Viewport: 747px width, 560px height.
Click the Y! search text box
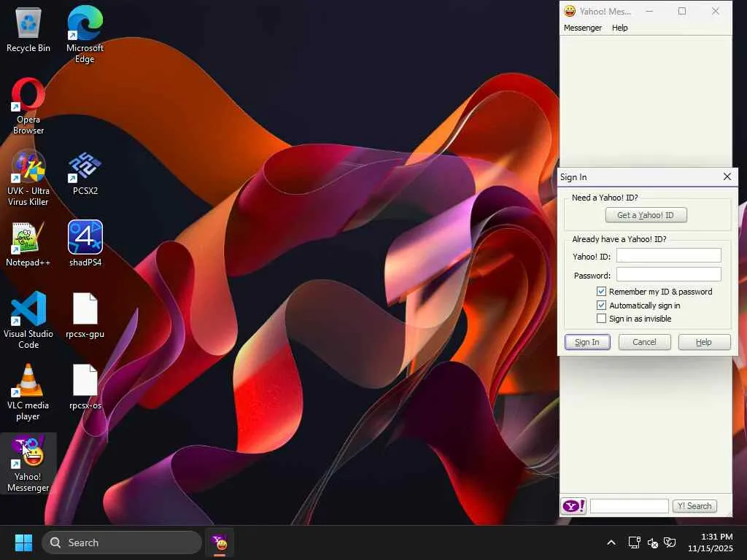629,506
